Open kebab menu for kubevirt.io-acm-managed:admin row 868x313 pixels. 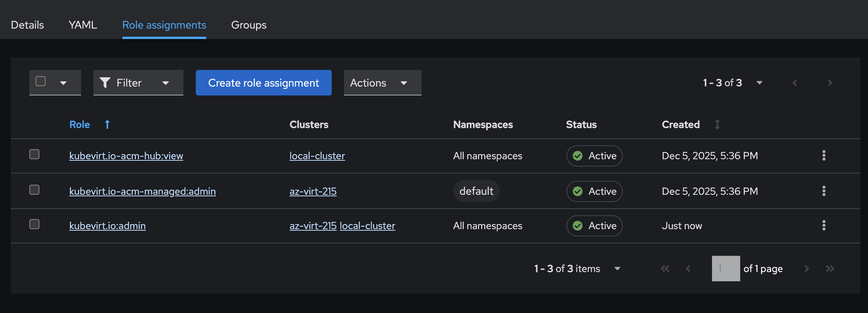click(x=824, y=191)
